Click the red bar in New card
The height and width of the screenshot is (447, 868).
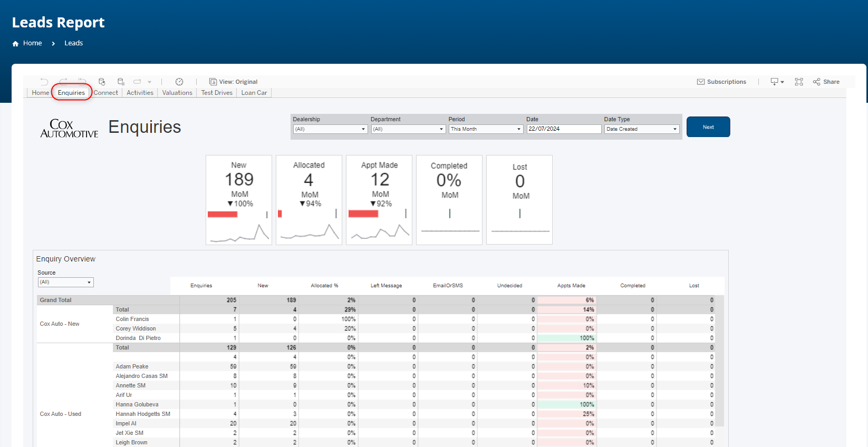click(x=223, y=214)
